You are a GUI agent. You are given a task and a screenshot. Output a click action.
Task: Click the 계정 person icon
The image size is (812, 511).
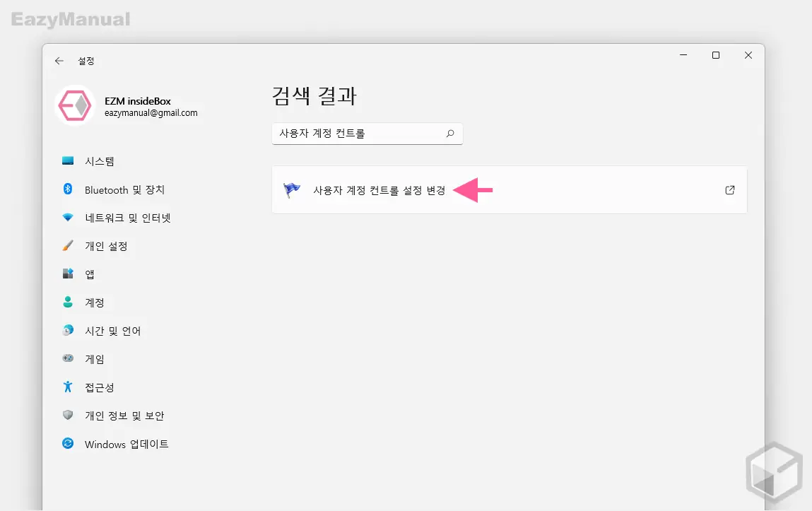(67, 303)
